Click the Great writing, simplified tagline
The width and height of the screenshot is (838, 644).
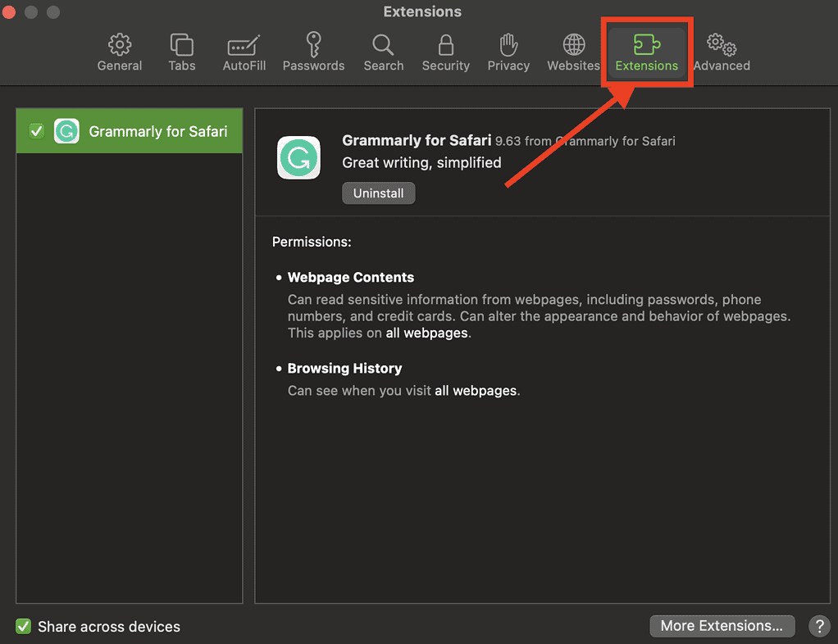coord(421,162)
